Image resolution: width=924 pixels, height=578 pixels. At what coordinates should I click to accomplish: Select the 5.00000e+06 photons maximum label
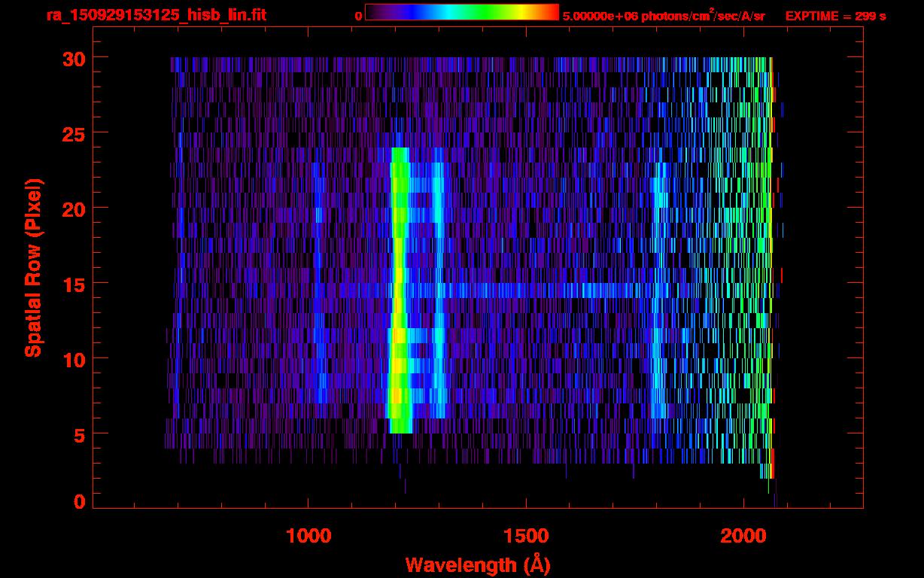[x=664, y=16]
